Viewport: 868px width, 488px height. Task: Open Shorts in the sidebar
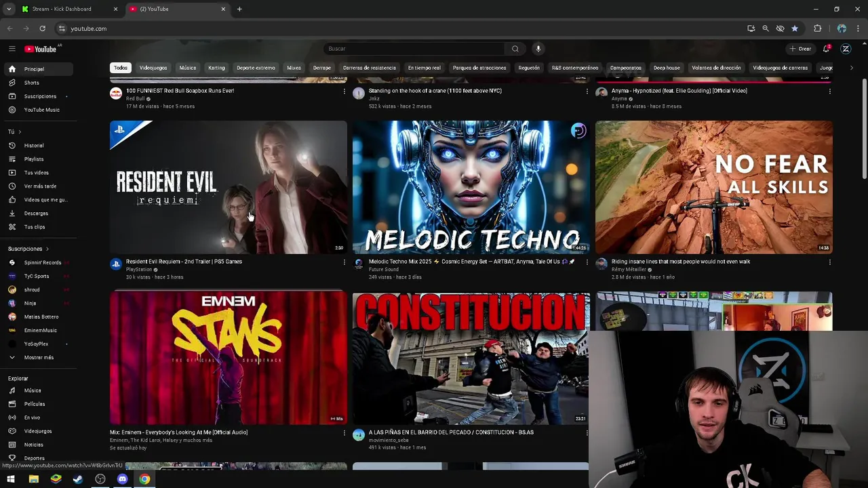(x=38, y=83)
